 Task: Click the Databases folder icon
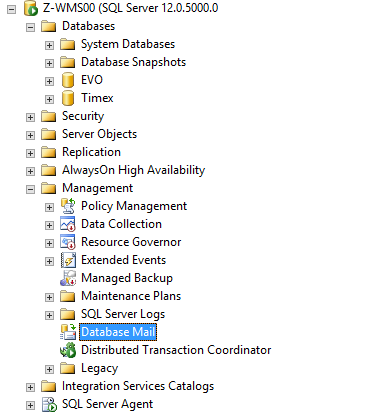pos(49,26)
